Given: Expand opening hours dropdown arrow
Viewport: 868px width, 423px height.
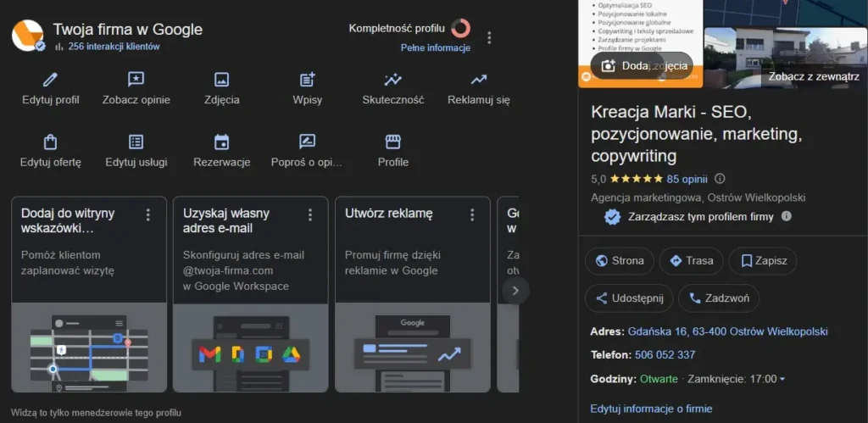Looking at the screenshot, I should (x=782, y=379).
